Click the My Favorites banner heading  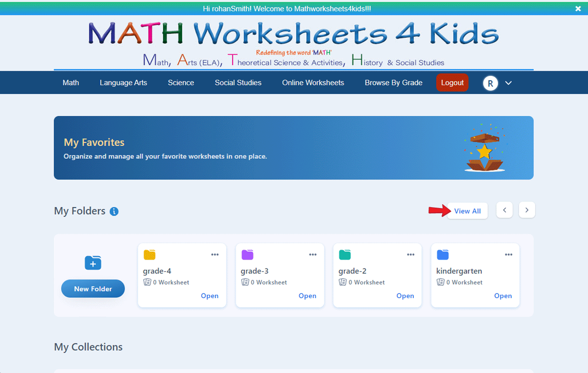[x=94, y=142]
